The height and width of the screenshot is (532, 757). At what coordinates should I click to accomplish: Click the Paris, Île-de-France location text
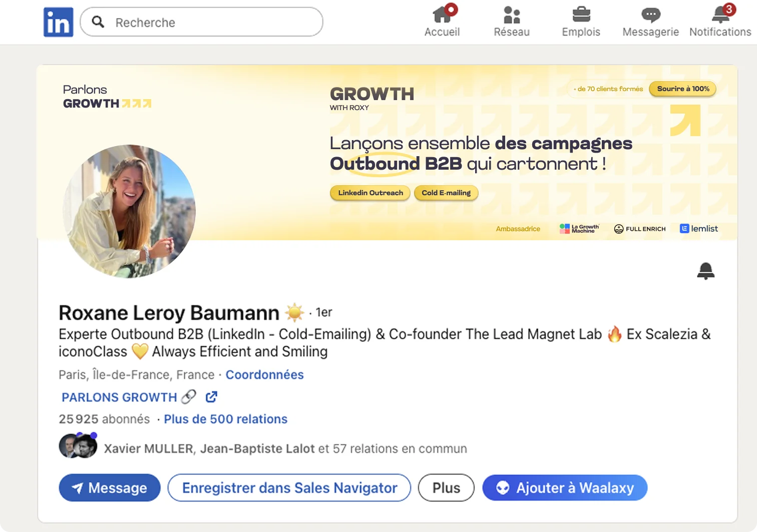pos(136,375)
